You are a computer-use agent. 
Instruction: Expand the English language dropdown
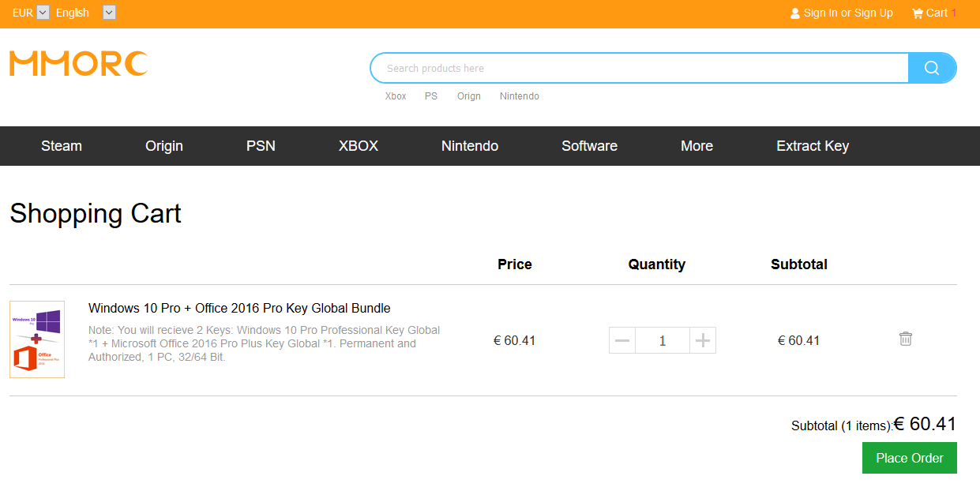point(109,13)
